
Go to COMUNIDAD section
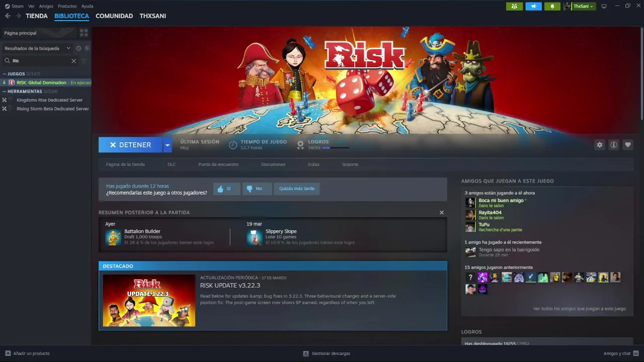pyautogui.click(x=114, y=16)
